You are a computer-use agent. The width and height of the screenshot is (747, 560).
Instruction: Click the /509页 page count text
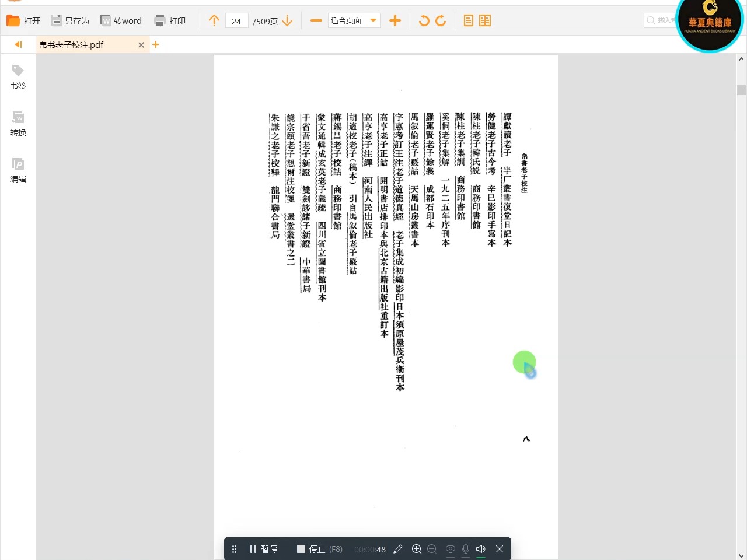[x=265, y=21]
